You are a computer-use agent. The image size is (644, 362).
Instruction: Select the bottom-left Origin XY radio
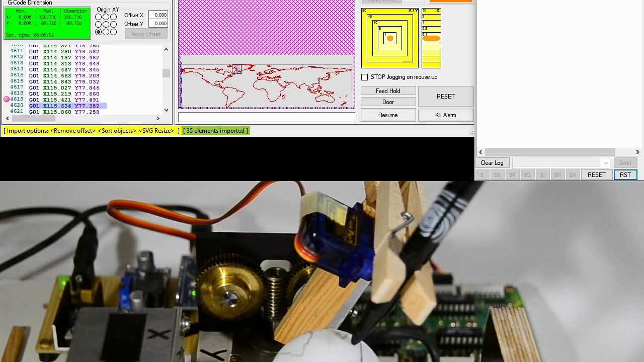[99, 32]
